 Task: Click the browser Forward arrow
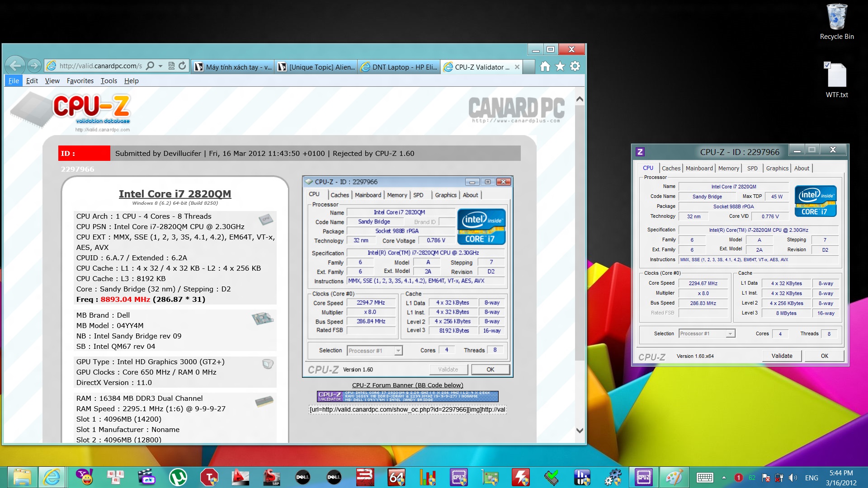click(x=34, y=66)
